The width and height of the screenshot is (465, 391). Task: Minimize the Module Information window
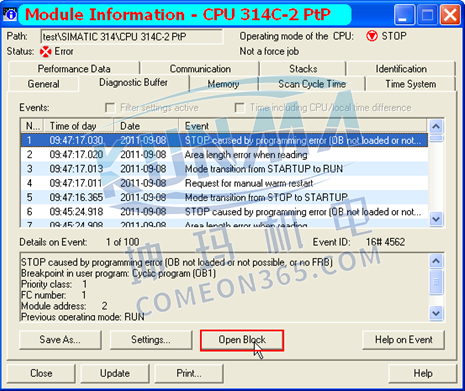(404, 15)
